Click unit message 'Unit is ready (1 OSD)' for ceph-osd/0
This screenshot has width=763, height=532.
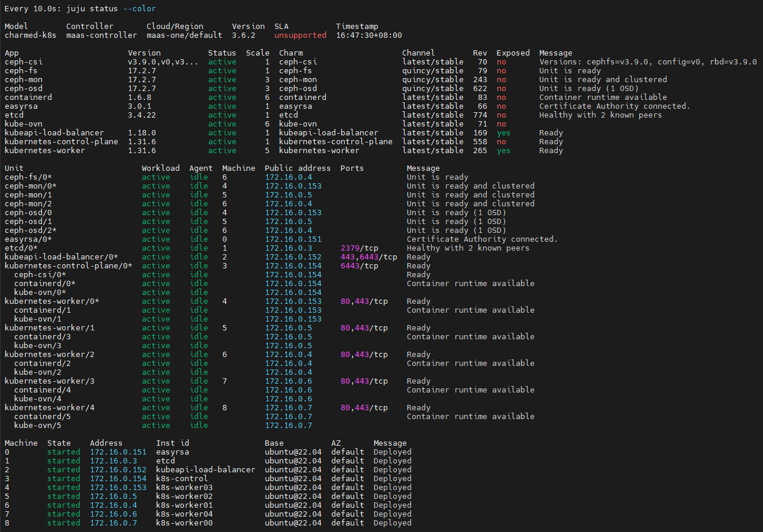pos(457,213)
